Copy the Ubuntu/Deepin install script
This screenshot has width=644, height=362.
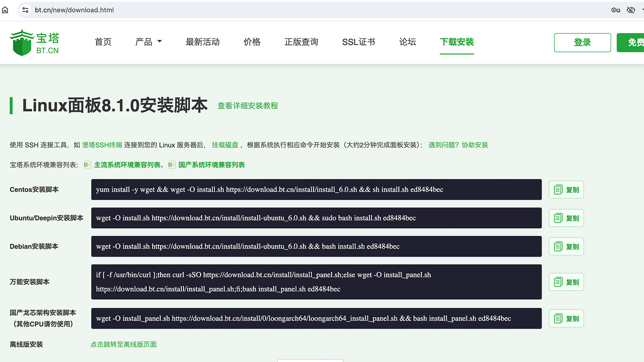click(566, 218)
